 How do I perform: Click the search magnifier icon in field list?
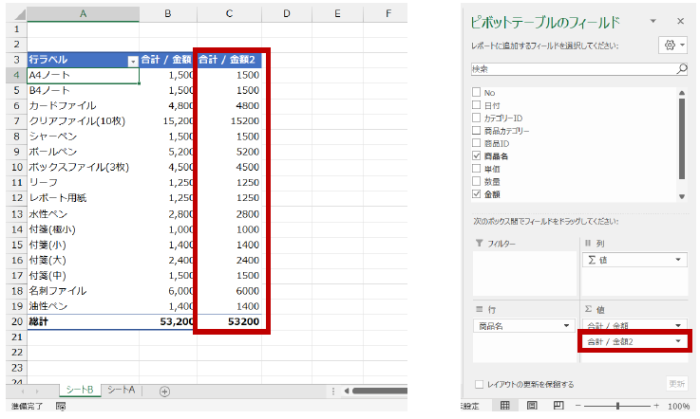click(x=681, y=70)
